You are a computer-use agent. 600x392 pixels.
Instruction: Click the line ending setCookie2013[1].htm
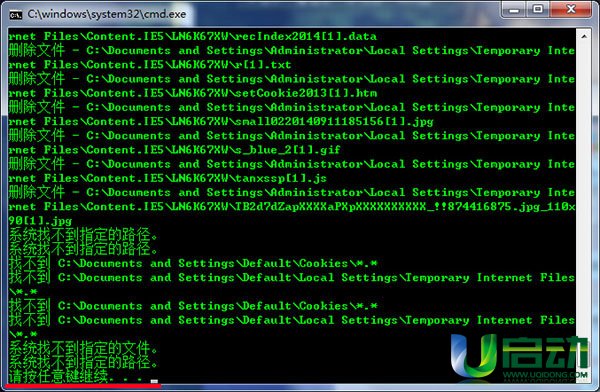coord(192,93)
